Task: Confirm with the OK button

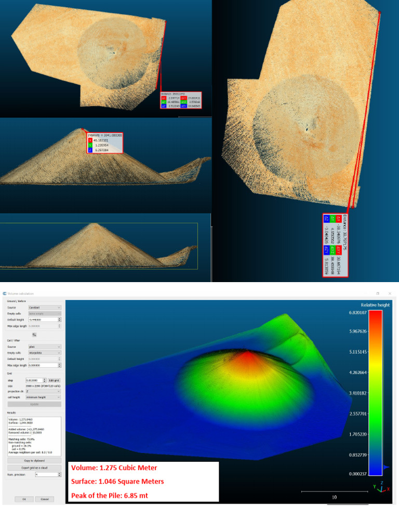Action: tap(24, 499)
